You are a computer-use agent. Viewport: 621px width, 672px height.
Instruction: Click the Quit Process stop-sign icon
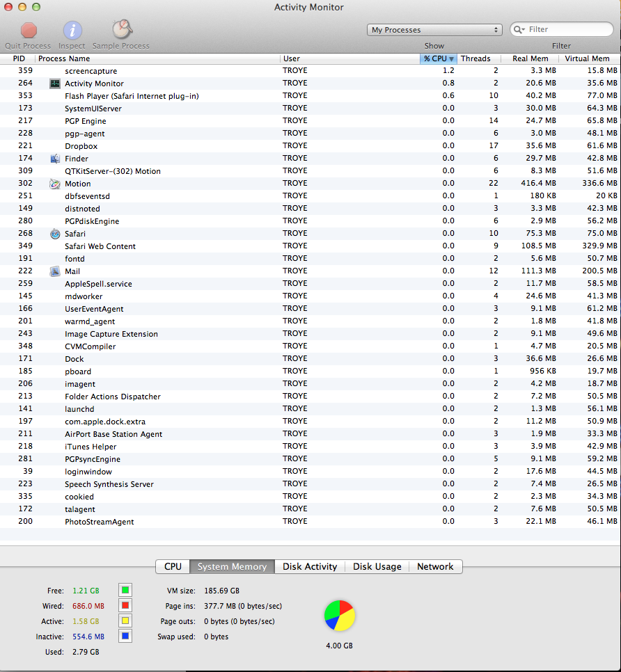pyautogui.click(x=29, y=31)
